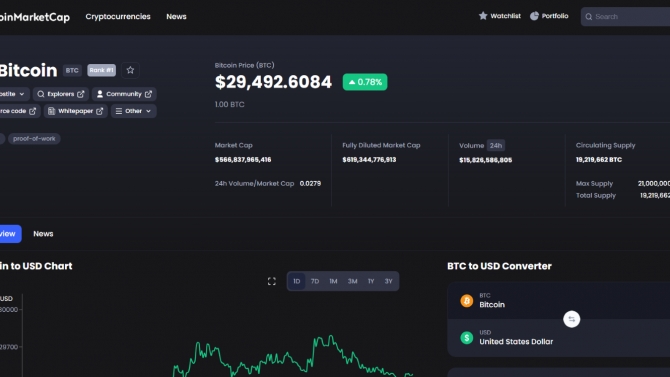Image resolution: width=670 pixels, height=377 pixels.
Task: Open the Community links menu
Action: click(124, 94)
